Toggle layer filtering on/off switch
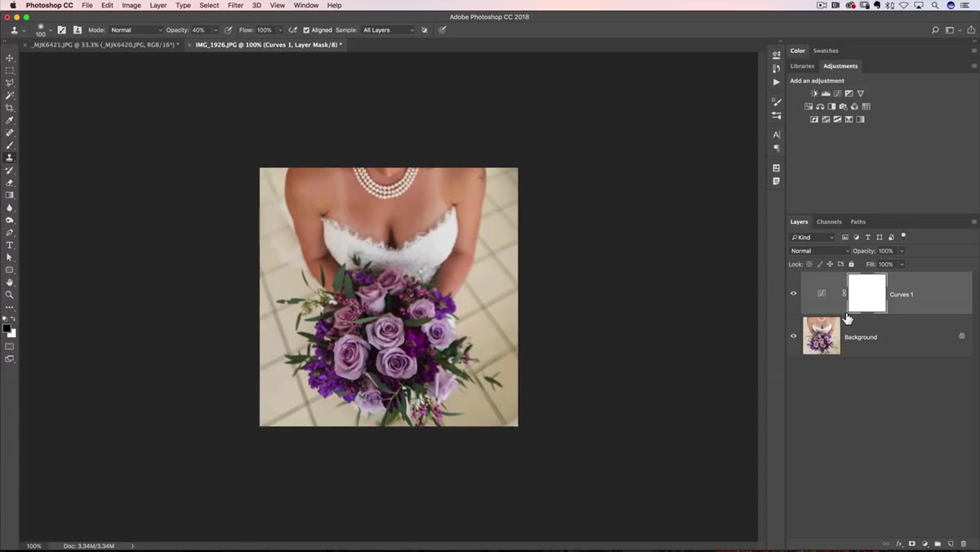The width and height of the screenshot is (980, 552). click(x=903, y=236)
